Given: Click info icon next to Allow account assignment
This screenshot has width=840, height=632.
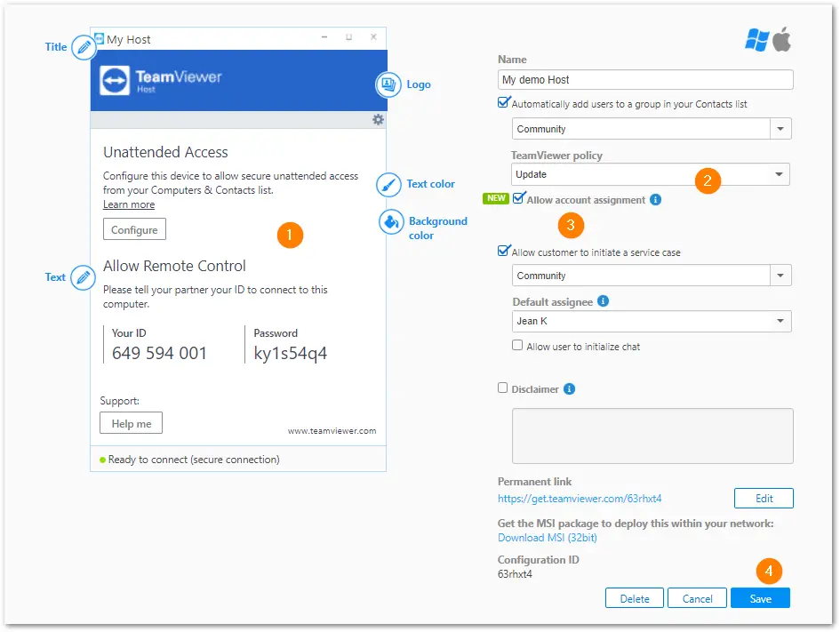Looking at the screenshot, I should tap(655, 200).
